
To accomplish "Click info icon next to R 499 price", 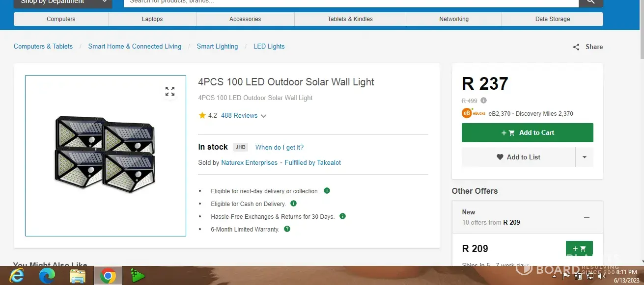I will coord(483,101).
